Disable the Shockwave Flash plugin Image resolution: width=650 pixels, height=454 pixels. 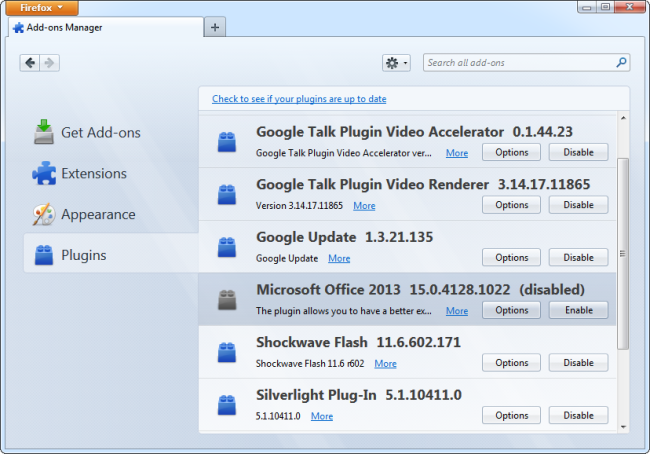[x=578, y=363]
